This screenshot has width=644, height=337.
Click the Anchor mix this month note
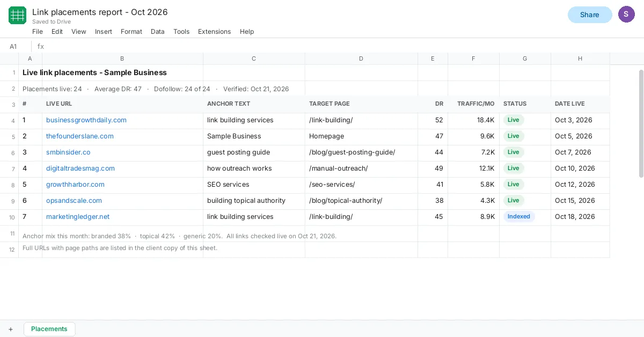179,236
